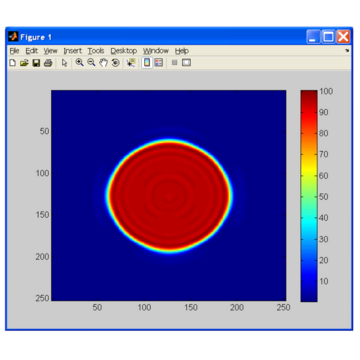The image size is (360, 360).
Task: Open the View menu
Action: click(51, 51)
